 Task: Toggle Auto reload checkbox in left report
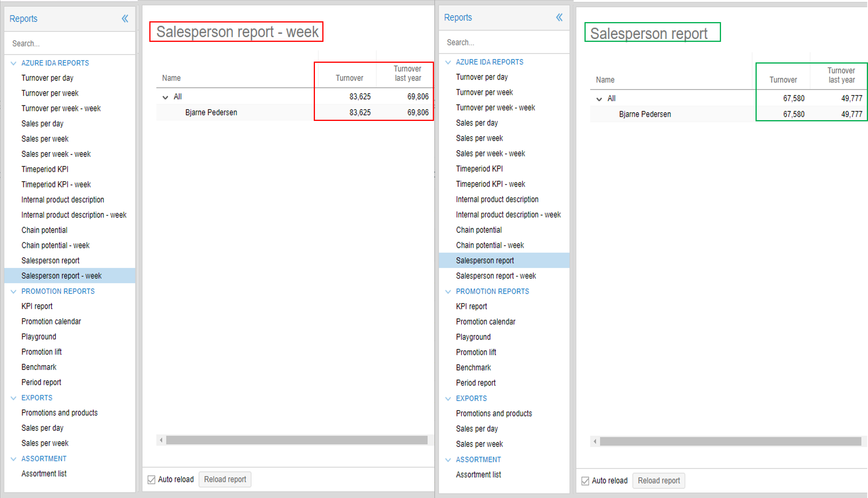(152, 480)
